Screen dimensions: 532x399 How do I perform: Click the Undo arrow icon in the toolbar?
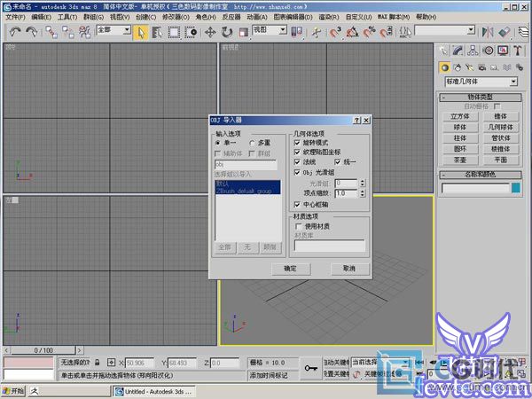(14, 32)
